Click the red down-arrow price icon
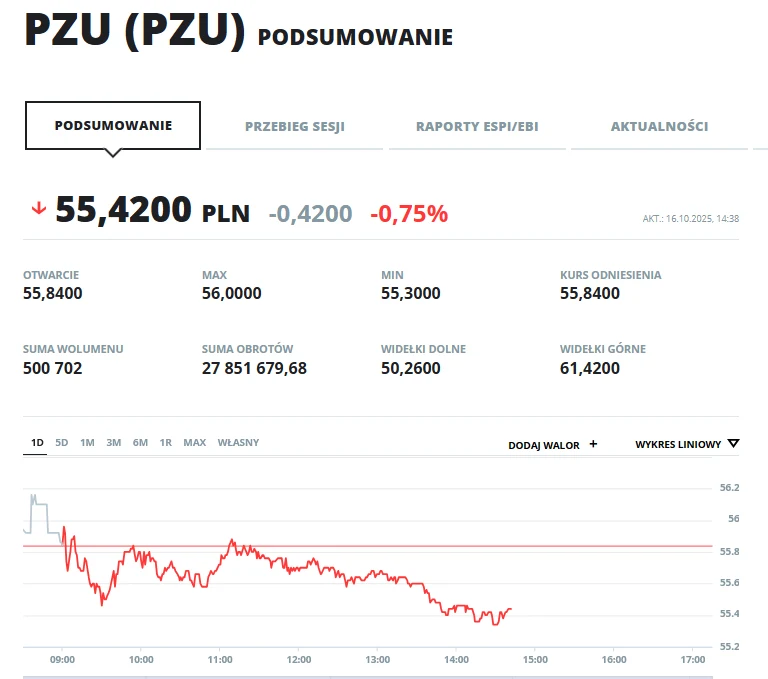The image size is (768, 679). [x=39, y=209]
